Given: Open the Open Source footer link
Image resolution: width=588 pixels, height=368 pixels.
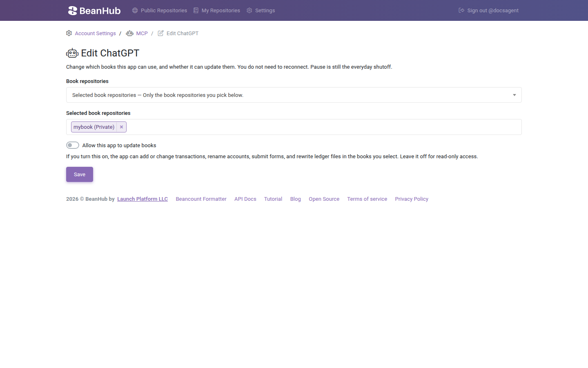Looking at the screenshot, I should click(324, 199).
